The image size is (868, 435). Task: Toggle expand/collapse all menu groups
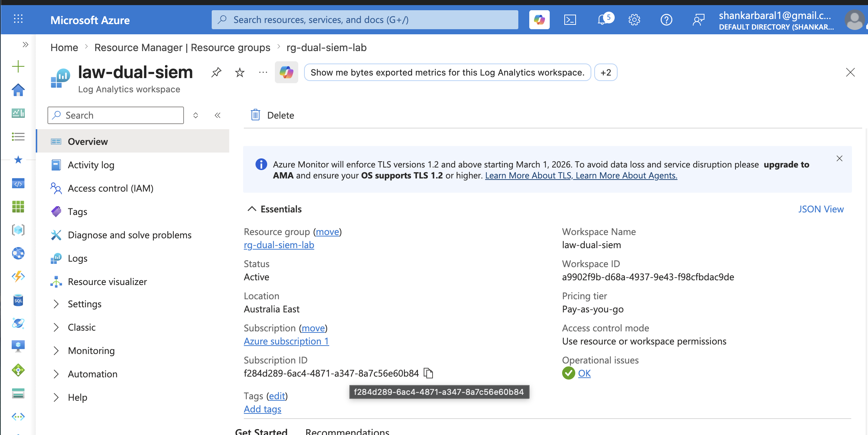[x=196, y=115]
